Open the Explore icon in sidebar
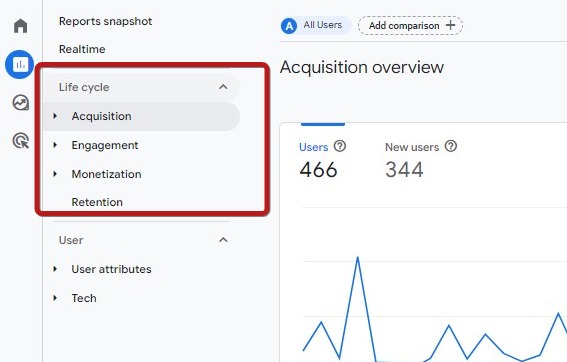This screenshot has width=567, height=362. 21,103
